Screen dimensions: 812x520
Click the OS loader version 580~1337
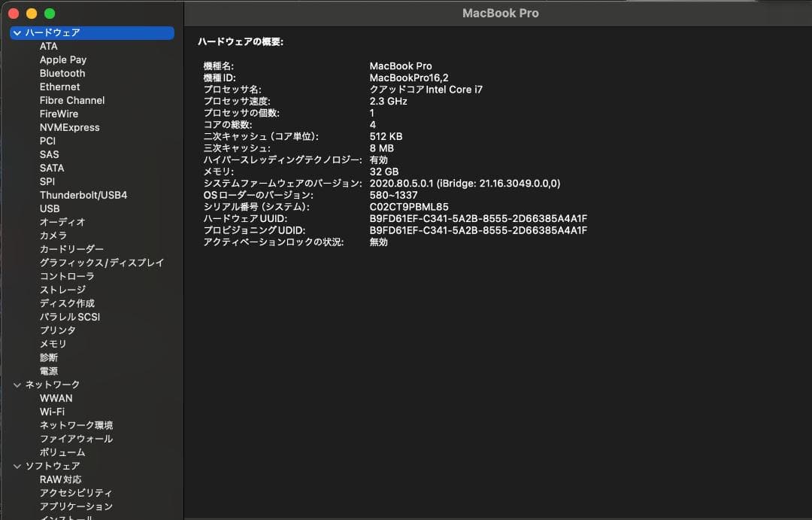tap(393, 195)
